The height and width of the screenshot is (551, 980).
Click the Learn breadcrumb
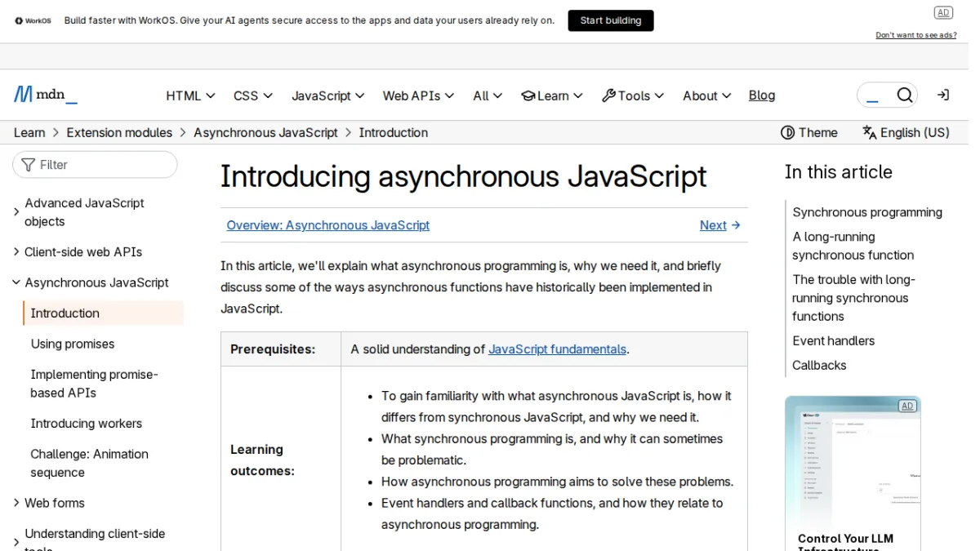(29, 132)
